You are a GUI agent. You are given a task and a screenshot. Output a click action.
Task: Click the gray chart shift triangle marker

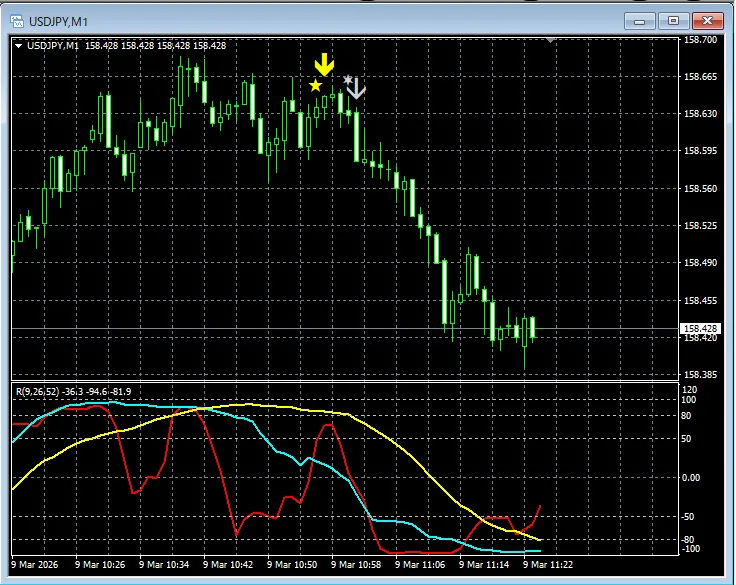(x=549, y=40)
